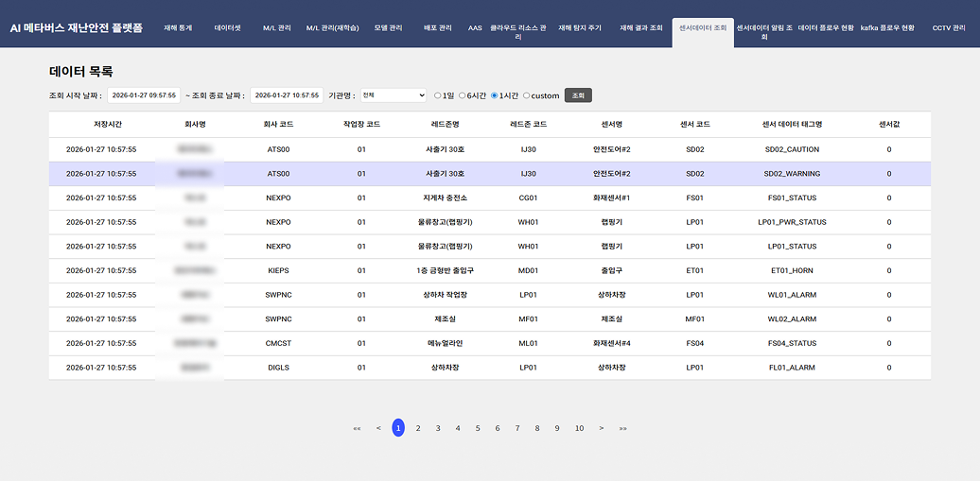The image size is (980, 481).
Task: Open the M/L 관리(재학습) tab
Action: [x=332, y=28]
